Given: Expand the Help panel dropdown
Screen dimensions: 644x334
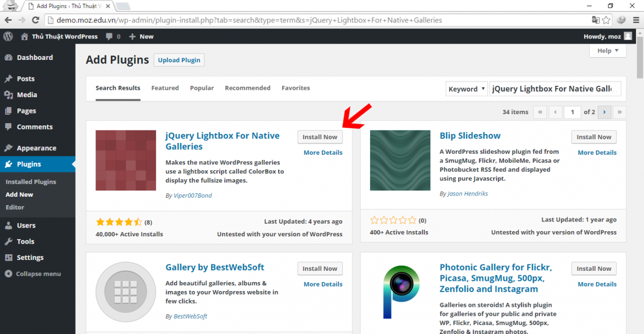Looking at the screenshot, I should point(607,50).
